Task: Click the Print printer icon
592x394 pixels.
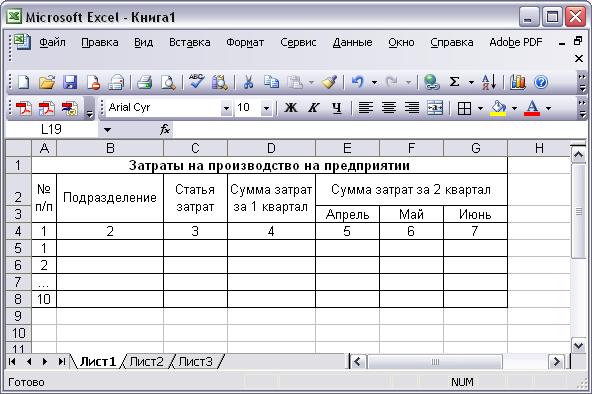Action: pos(144,82)
